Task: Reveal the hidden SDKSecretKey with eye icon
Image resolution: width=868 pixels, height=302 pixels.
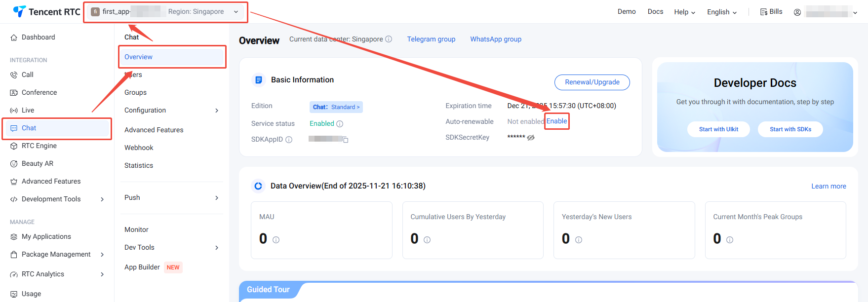Action: click(531, 138)
